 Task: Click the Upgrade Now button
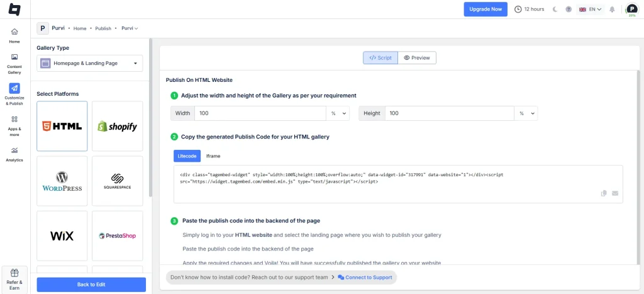coord(486,9)
